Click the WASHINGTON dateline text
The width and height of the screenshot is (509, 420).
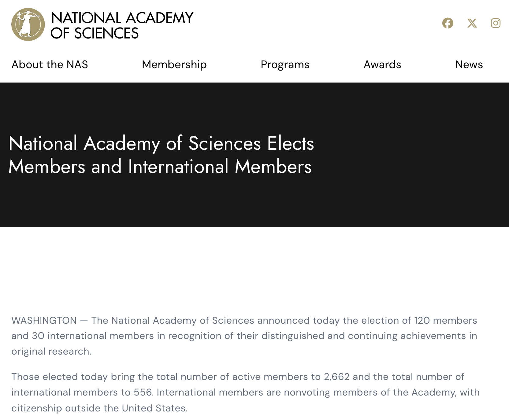click(x=44, y=320)
